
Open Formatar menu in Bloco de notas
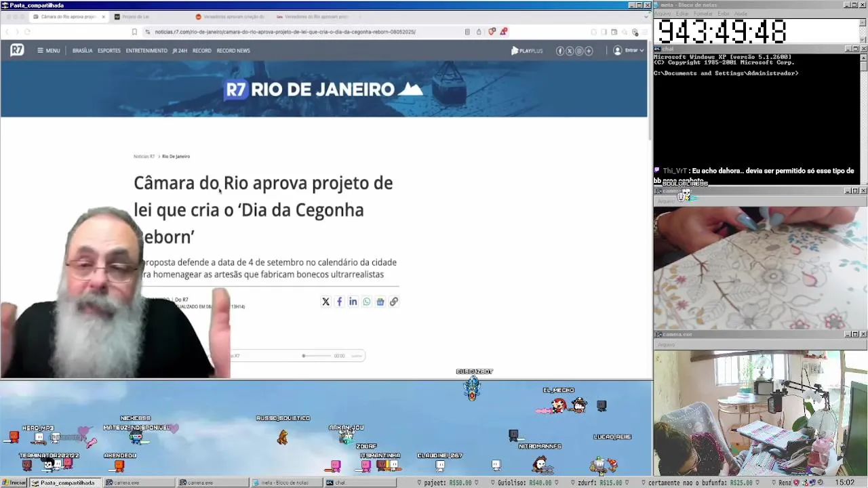pos(703,14)
